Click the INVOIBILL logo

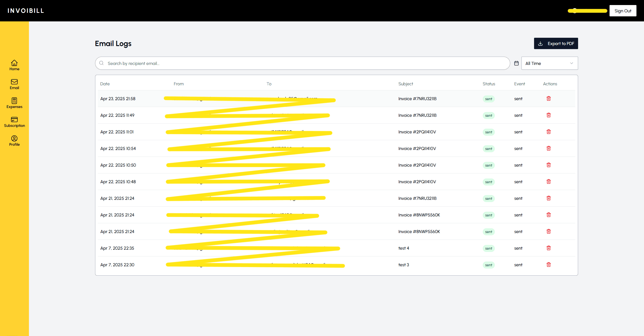tap(26, 11)
